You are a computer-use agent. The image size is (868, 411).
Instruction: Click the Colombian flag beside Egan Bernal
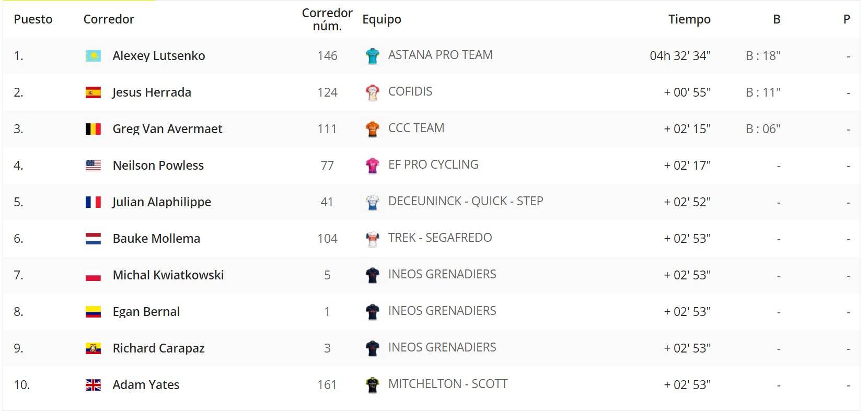pyautogui.click(x=93, y=312)
